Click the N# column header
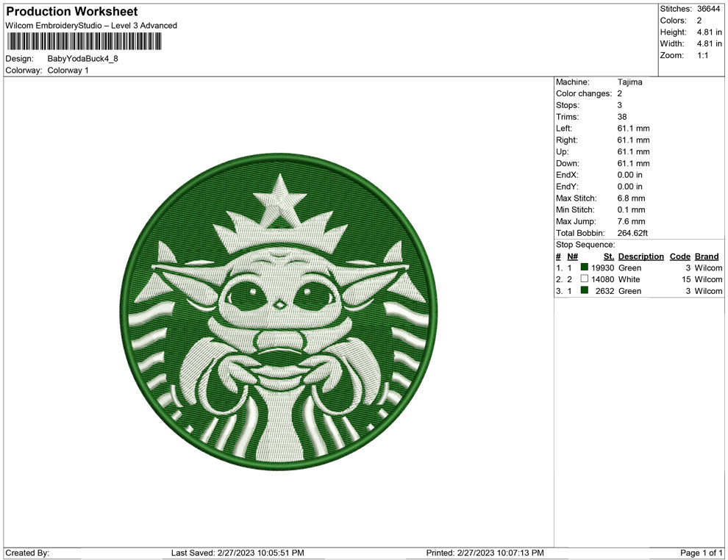Image resolution: width=728 pixels, height=560 pixels. tap(572, 256)
